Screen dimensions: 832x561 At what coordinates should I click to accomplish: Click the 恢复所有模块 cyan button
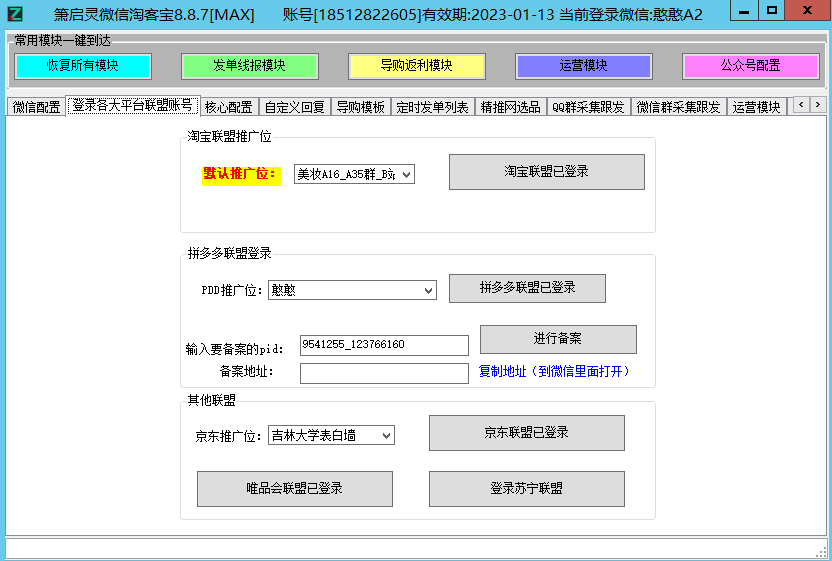(x=83, y=66)
